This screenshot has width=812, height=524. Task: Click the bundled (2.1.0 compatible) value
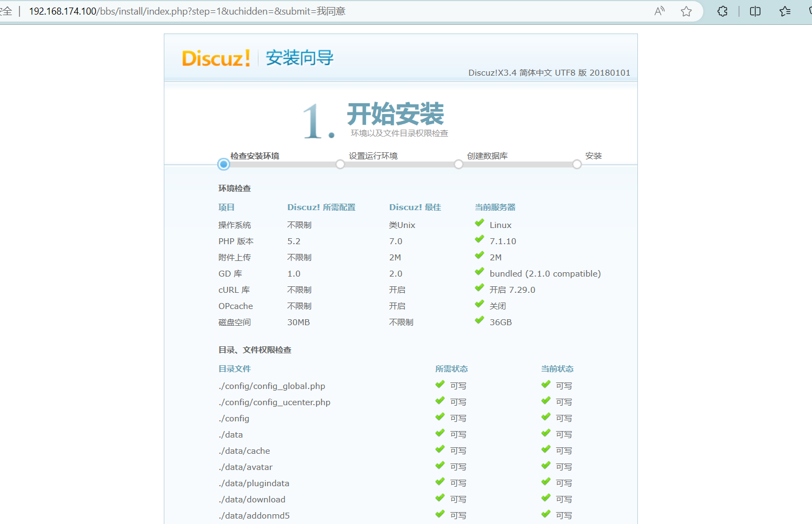pyautogui.click(x=545, y=274)
